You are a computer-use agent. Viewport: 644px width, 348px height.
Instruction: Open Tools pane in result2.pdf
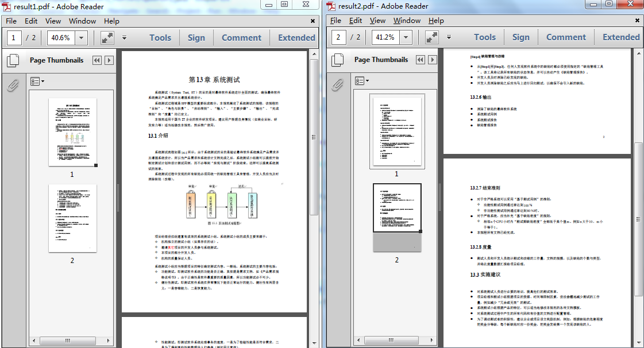coord(485,37)
